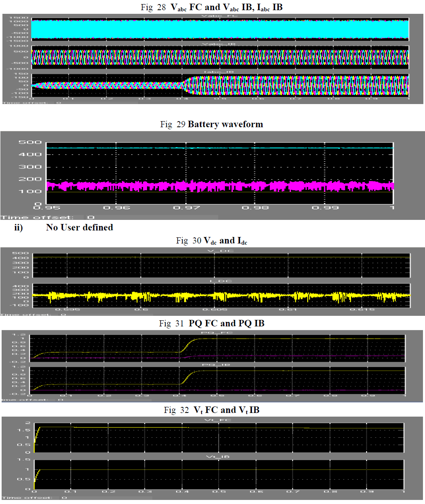Select the cyan Vabc_FC voltage plot
The image size is (425, 504).
219,29
